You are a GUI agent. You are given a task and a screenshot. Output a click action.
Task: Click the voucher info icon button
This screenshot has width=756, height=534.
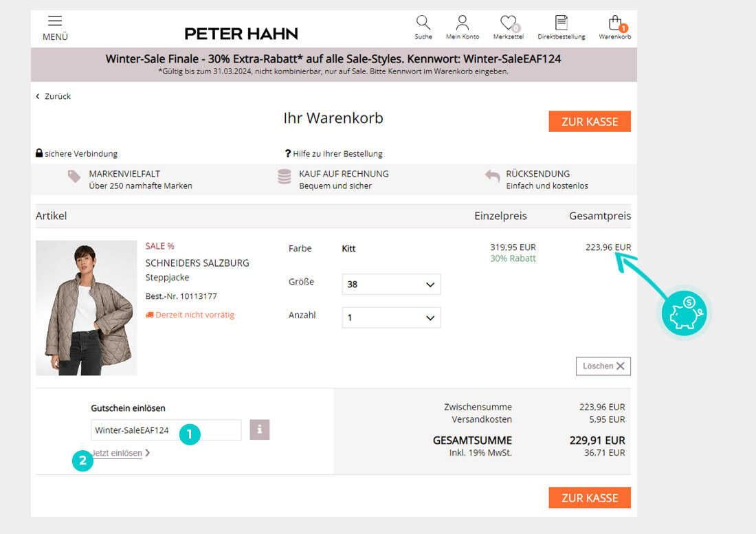click(259, 430)
